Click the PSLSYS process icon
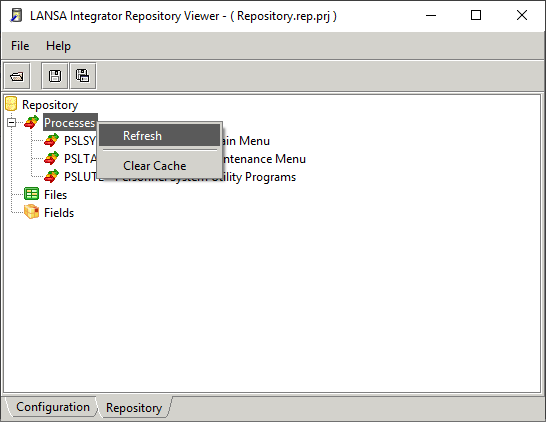Viewport: 546px width, 422px height. click(52, 140)
